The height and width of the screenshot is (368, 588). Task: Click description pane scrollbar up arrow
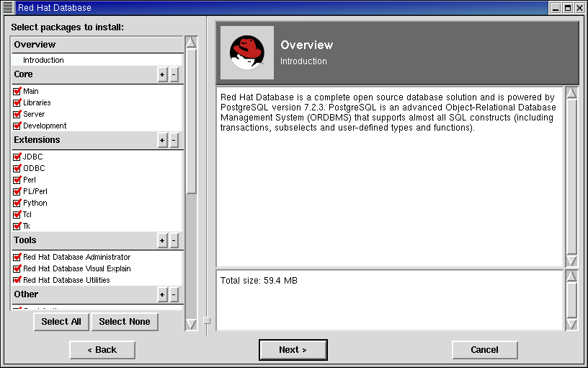coord(571,93)
